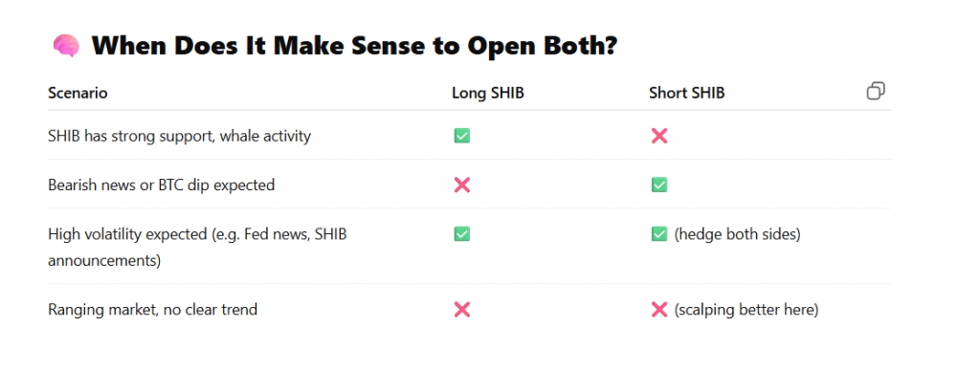Select the Scenario column header
980x392 pixels.
click(x=78, y=93)
